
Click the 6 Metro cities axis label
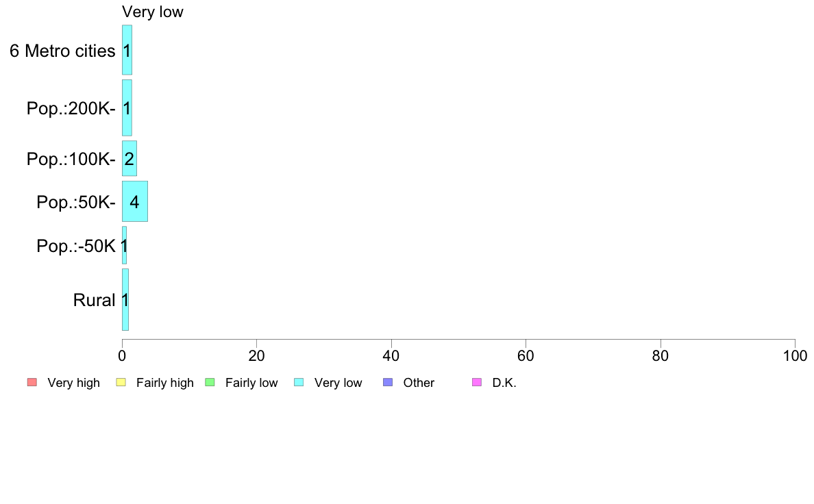coord(63,51)
